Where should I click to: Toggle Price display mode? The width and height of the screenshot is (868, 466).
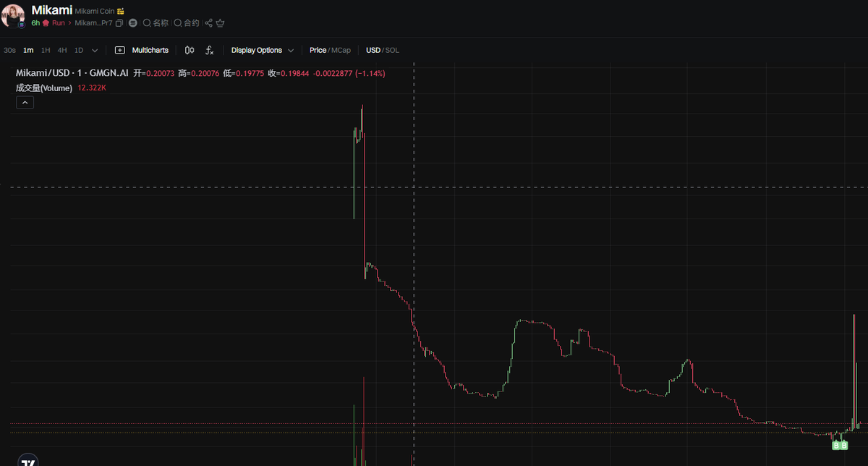pyautogui.click(x=318, y=50)
